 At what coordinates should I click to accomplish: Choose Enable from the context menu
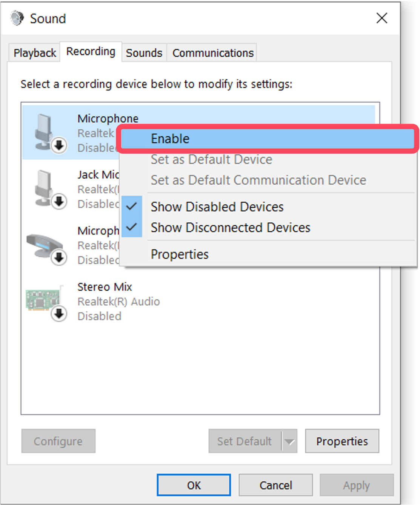[x=268, y=139]
